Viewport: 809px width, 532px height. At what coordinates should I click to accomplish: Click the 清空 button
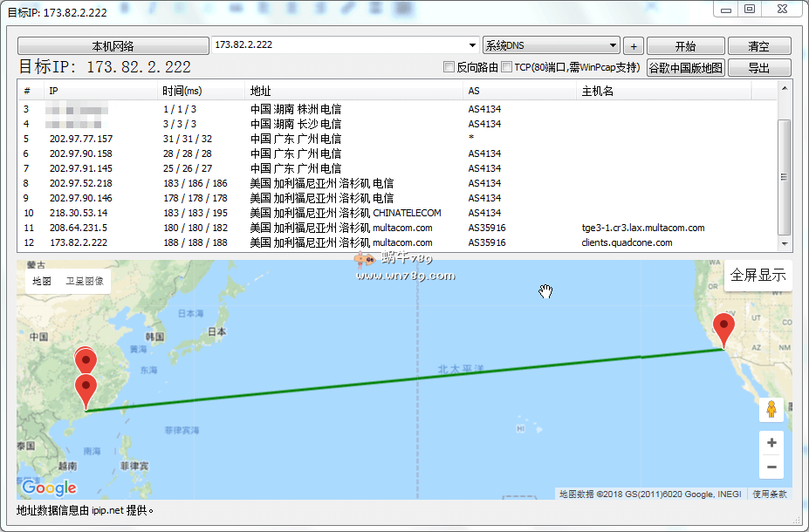[758, 46]
